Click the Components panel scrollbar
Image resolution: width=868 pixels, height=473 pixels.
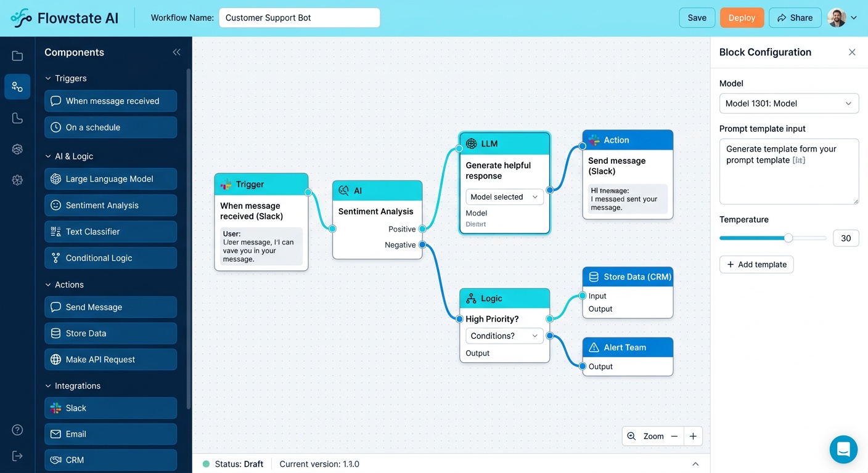188,239
